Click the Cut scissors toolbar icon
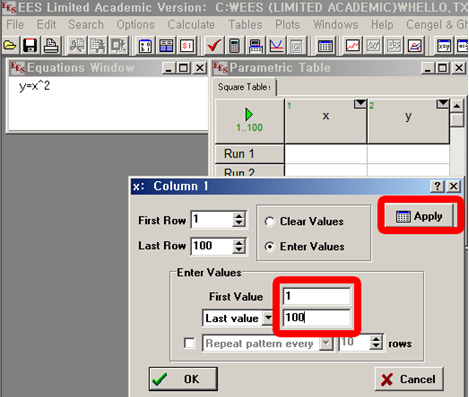469x397 pixels. 77,45
